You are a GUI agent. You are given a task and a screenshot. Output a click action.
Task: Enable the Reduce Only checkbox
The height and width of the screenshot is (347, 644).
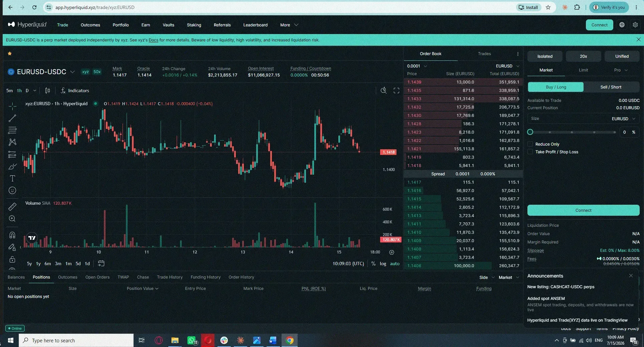point(530,144)
